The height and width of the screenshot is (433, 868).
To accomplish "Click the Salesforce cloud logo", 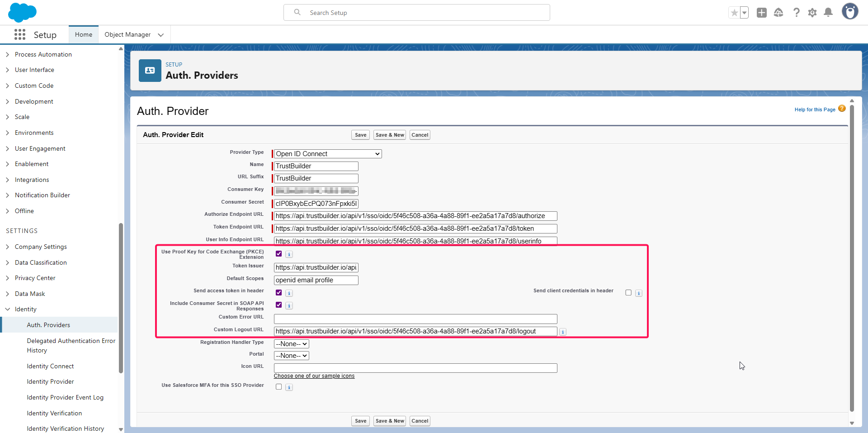I will [22, 12].
